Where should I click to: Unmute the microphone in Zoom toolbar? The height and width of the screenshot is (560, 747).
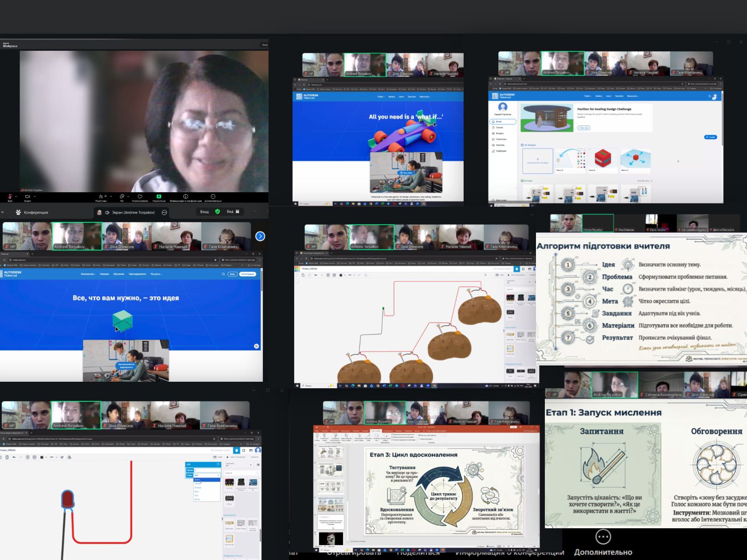(10, 197)
